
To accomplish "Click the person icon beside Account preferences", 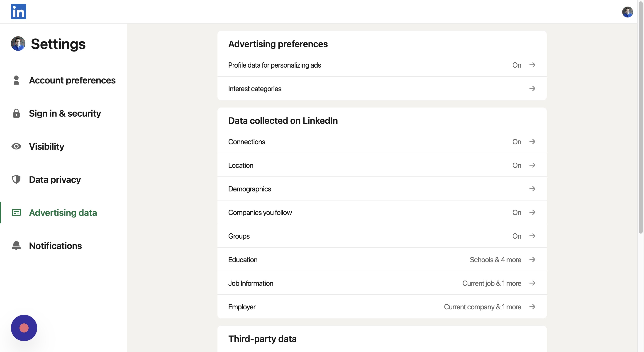I will tap(16, 80).
